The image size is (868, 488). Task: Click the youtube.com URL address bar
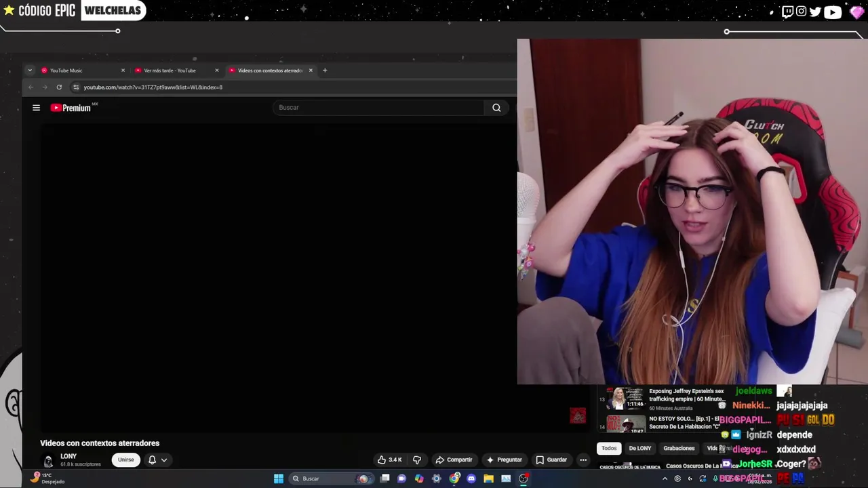click(153, 87)
